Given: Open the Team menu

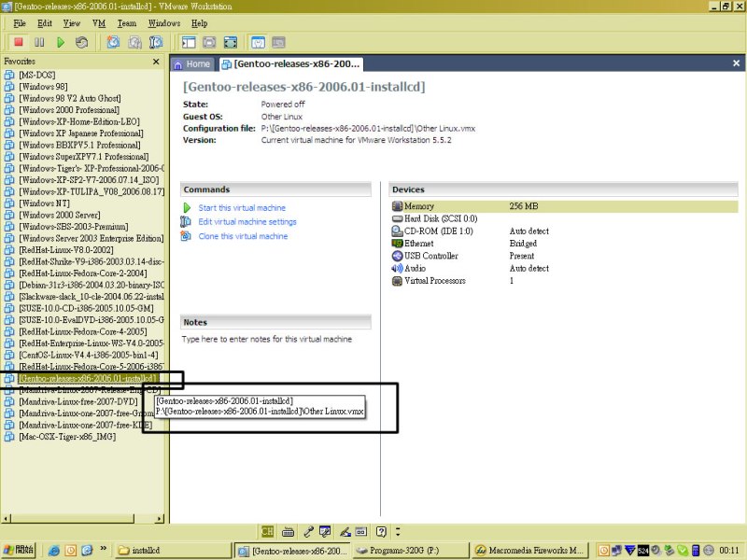Looking at the screenshot, I should (x=126, y=22).
